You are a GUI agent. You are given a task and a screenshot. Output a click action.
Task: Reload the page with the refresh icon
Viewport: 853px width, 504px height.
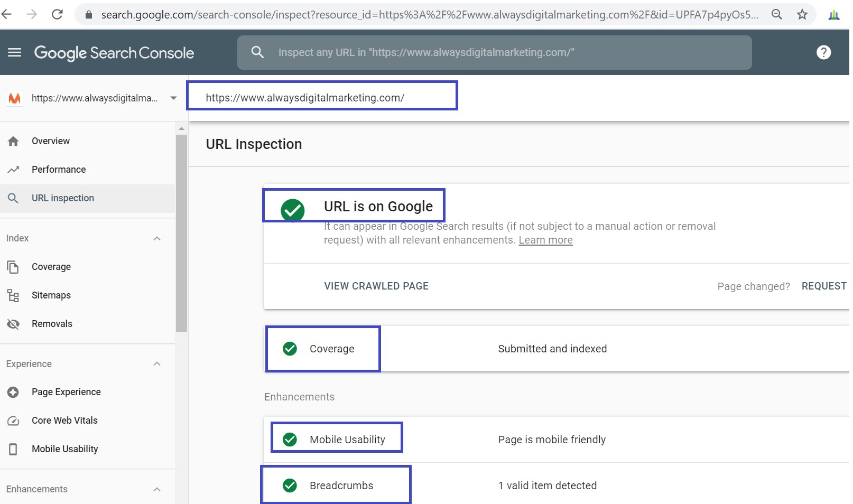57,14
